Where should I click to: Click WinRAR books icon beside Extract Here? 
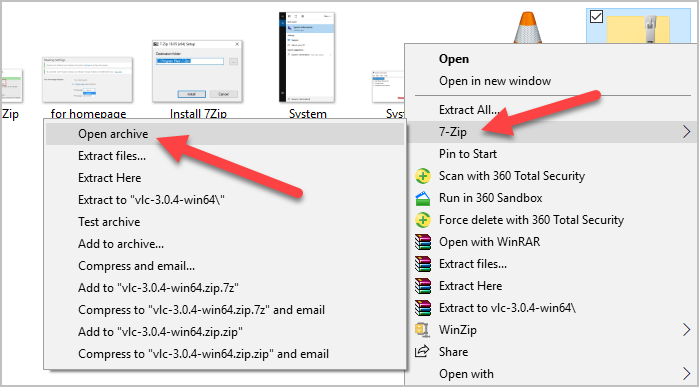point(423,286)
